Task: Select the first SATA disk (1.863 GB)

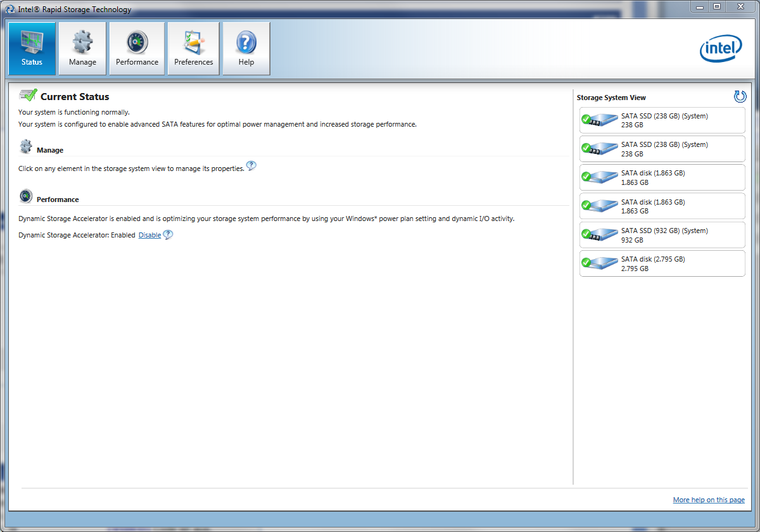Action: 662,177
